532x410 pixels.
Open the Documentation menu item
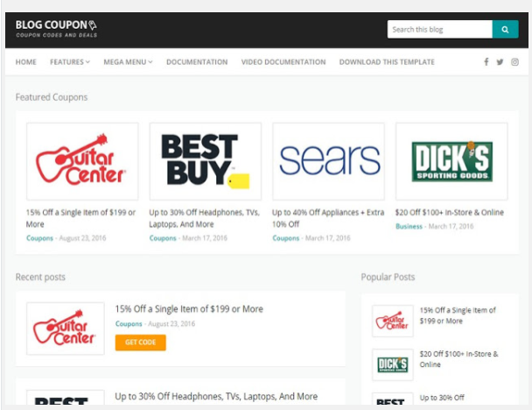[x=197, y=62]
